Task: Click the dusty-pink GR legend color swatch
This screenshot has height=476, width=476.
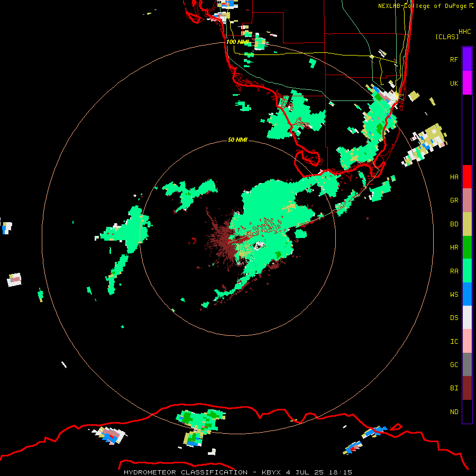Action: (467, 200)
